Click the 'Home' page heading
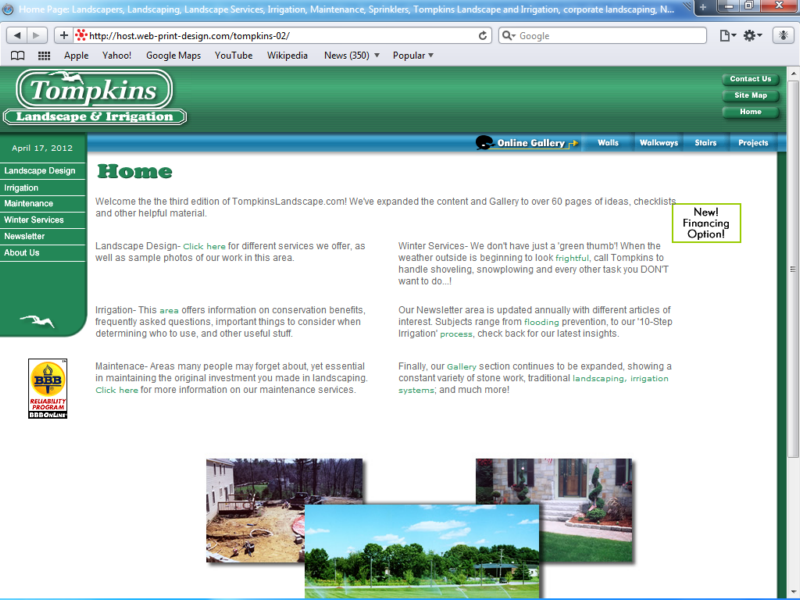This screenshot has height=600, width=800. click(135, 171)
